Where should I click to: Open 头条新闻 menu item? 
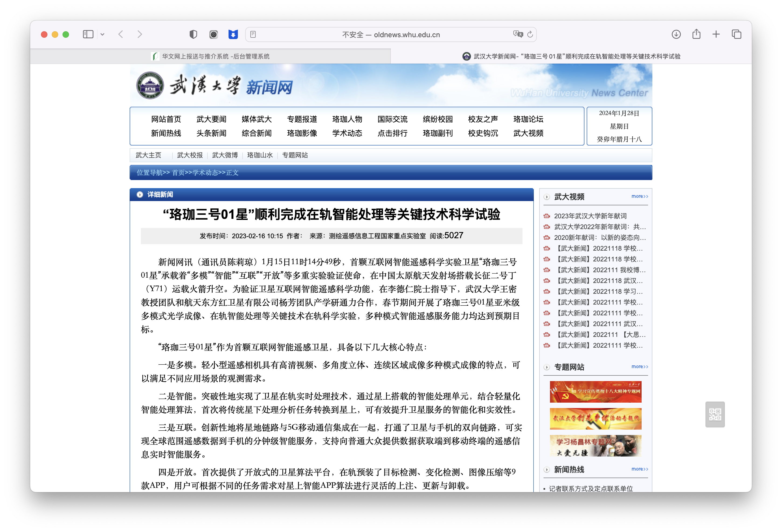[211, 133]
